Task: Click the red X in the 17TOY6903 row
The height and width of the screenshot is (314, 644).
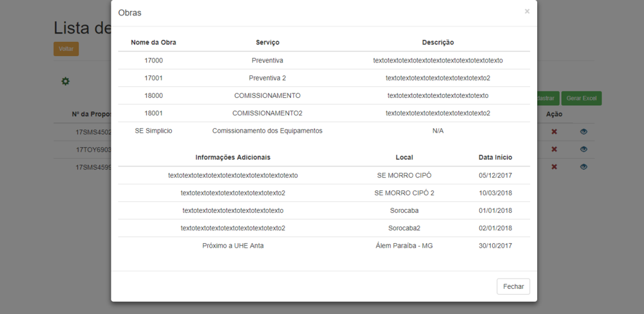Action: point(554,149)
